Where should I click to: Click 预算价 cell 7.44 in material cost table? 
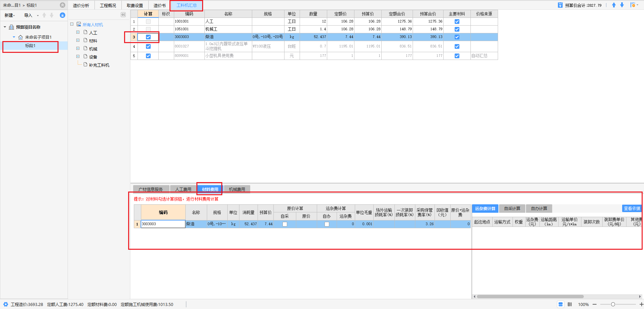click(266, 224)
